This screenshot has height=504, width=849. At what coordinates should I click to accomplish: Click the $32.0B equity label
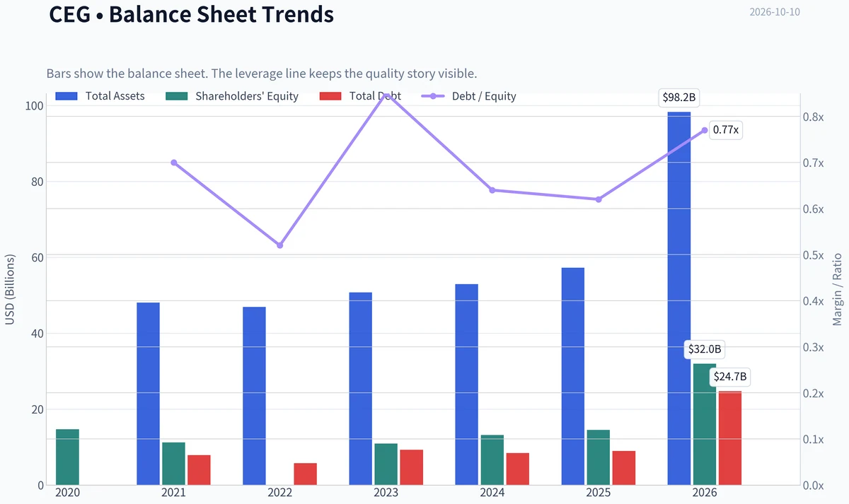point(705,349)
